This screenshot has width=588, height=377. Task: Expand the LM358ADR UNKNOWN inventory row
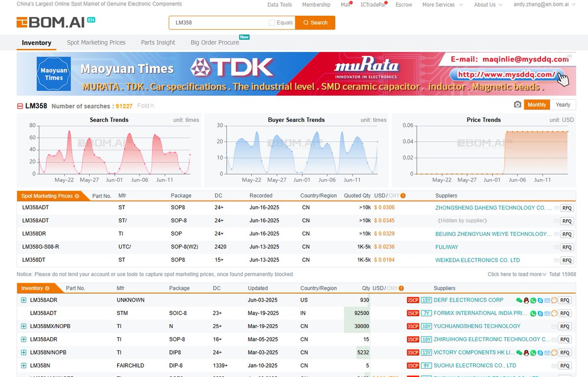click(24, 300)
